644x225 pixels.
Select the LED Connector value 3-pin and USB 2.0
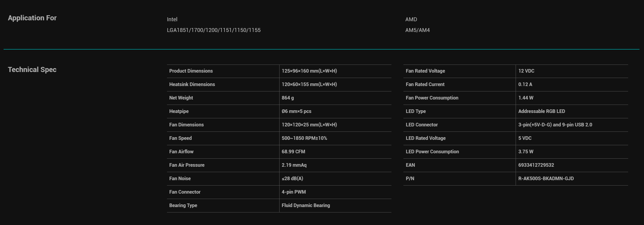point(555,125)
